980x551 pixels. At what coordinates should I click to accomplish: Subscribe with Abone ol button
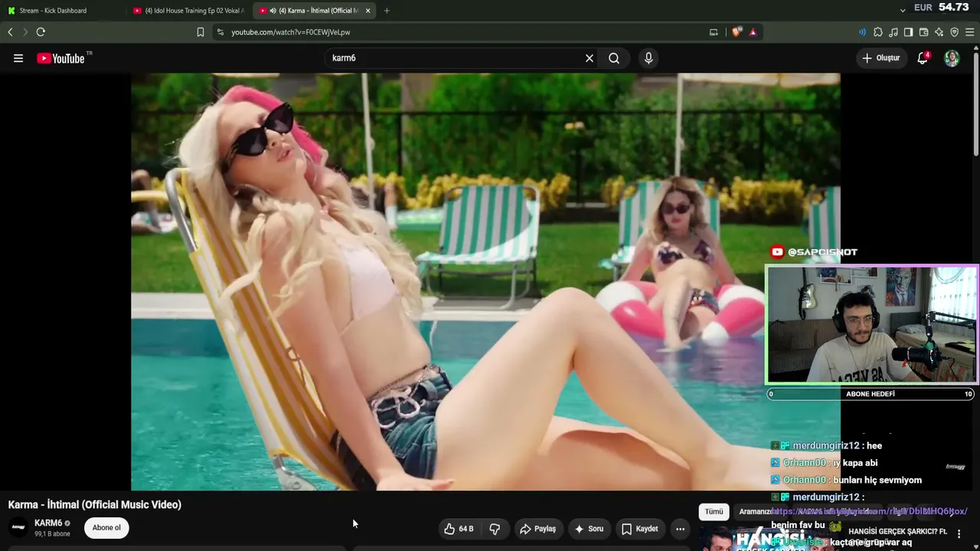(106, 528)
